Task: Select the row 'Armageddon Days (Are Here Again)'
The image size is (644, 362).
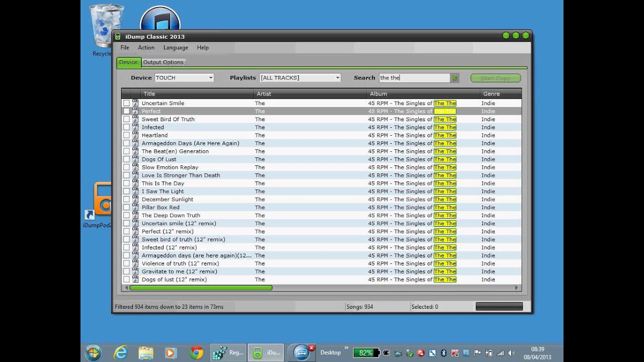Action: (321, 143)
